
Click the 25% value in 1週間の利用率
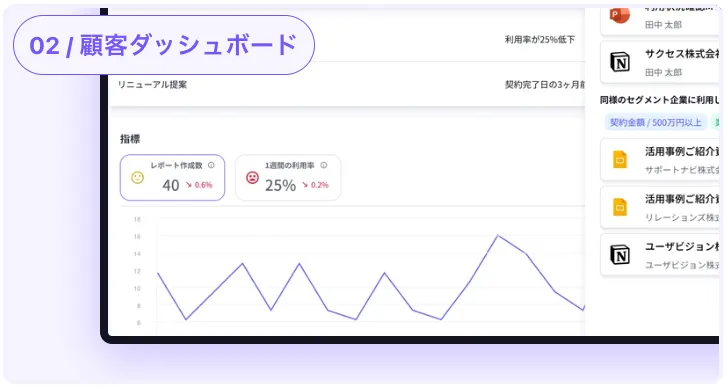280,185
